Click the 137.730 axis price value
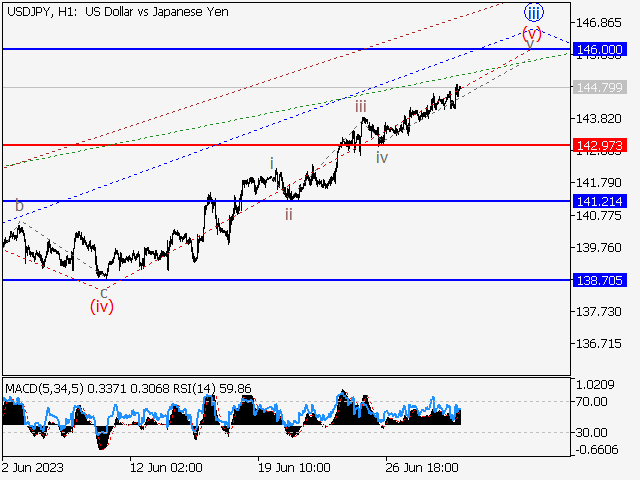Screen dimensions: 640x480 click(598, 312)
